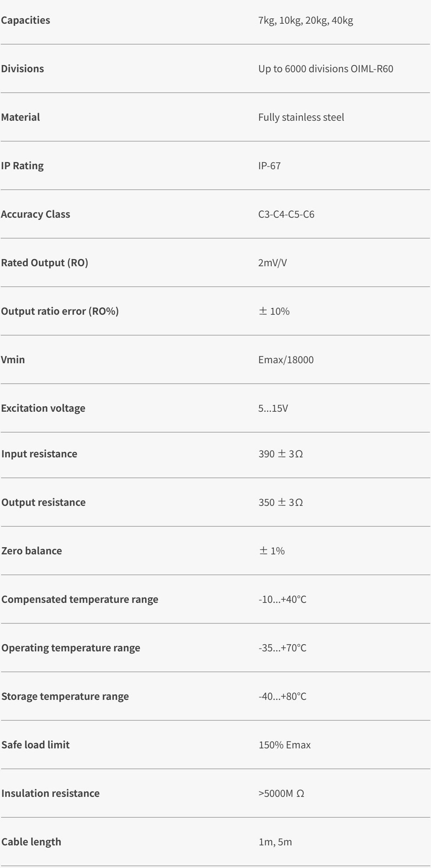This screenshot has height=868, width=431.
Task: Click the IP-67 rating value
Action: 269,166
